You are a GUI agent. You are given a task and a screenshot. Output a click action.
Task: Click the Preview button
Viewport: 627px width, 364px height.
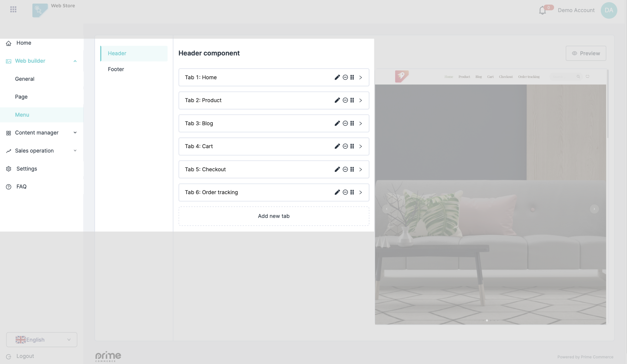(x=586, y=53)
